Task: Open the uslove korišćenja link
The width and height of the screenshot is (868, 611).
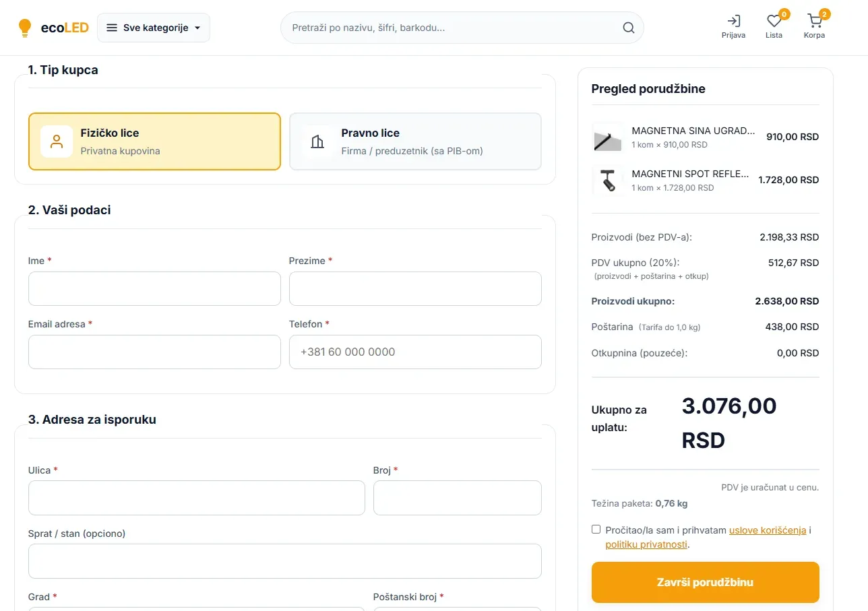Action: [768, 530]
